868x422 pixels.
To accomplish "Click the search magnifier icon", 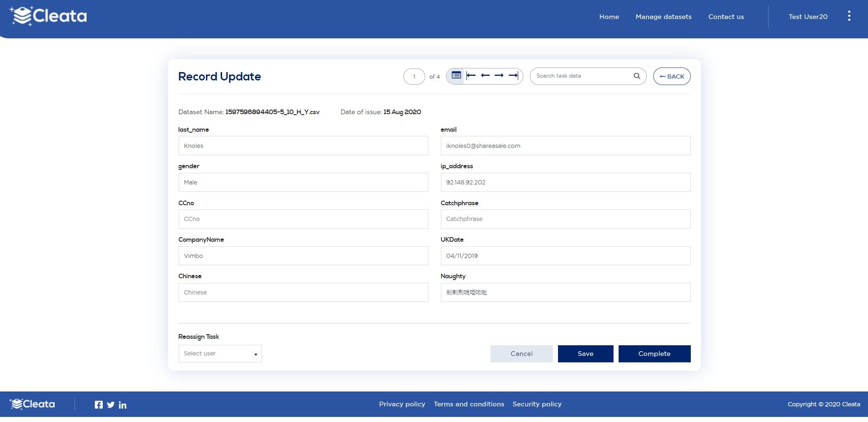I will tap(637, 76).
